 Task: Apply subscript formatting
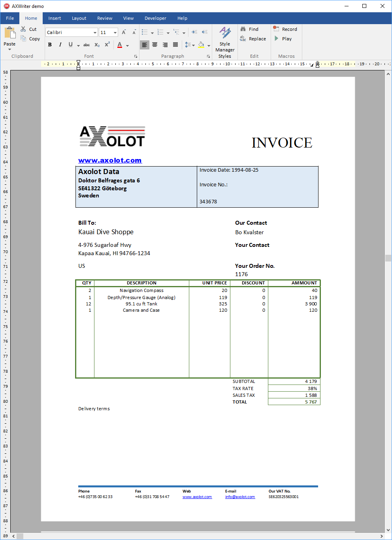(97, 45)
